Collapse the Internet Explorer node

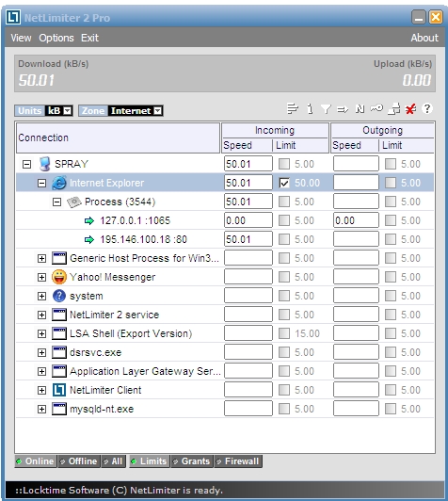coord(41,183)
